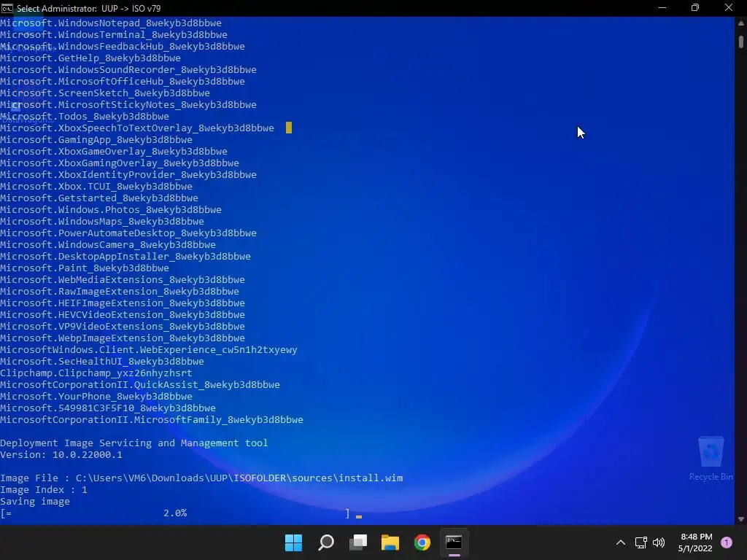Click line Microsoft.Paint_8wekyb3d8bbwe
The image size is (747, 560).
(x=85, y=268)
